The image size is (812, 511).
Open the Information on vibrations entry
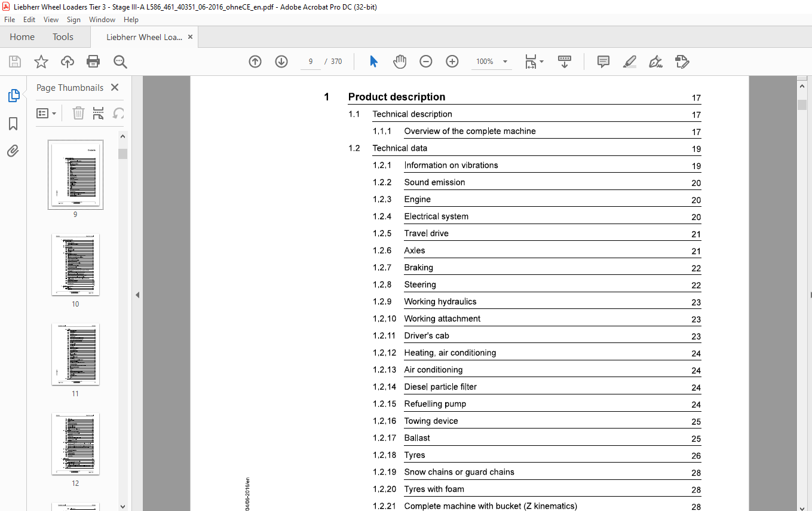pyautogui.click(x=451, y=166)
